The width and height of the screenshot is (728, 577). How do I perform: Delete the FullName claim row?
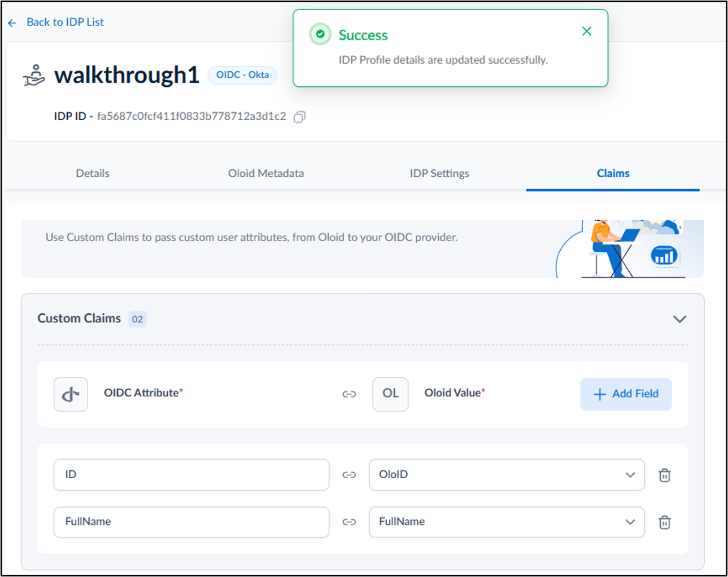tap(665, 522)
